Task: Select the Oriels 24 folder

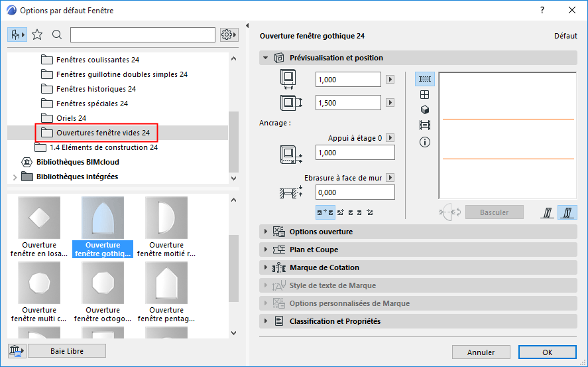Action: [x=71, y=118]
